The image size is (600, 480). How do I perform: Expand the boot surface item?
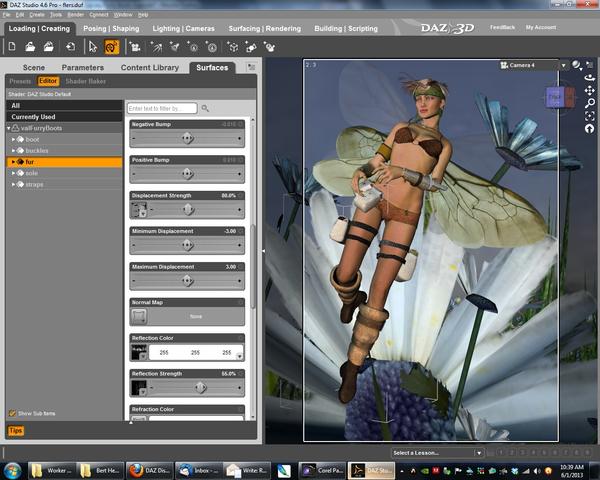tap(13, 139)
